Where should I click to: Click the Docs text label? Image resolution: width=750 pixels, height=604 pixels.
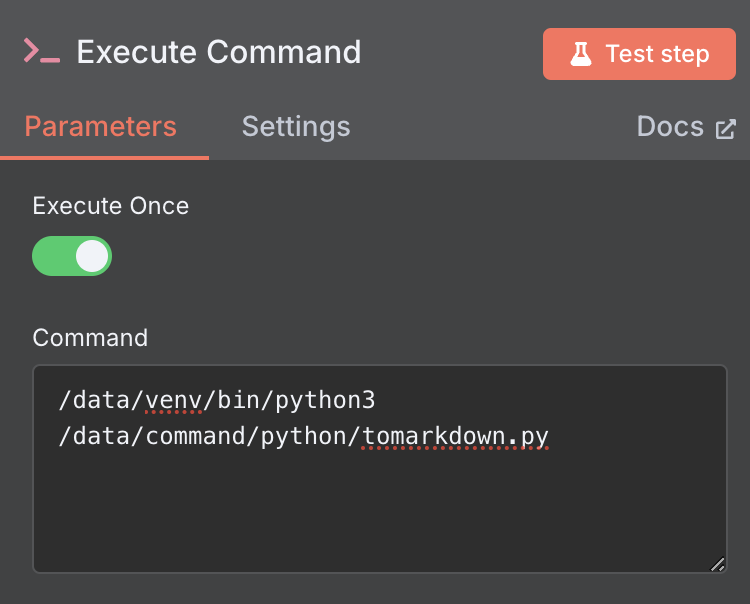tap(670, 127)
